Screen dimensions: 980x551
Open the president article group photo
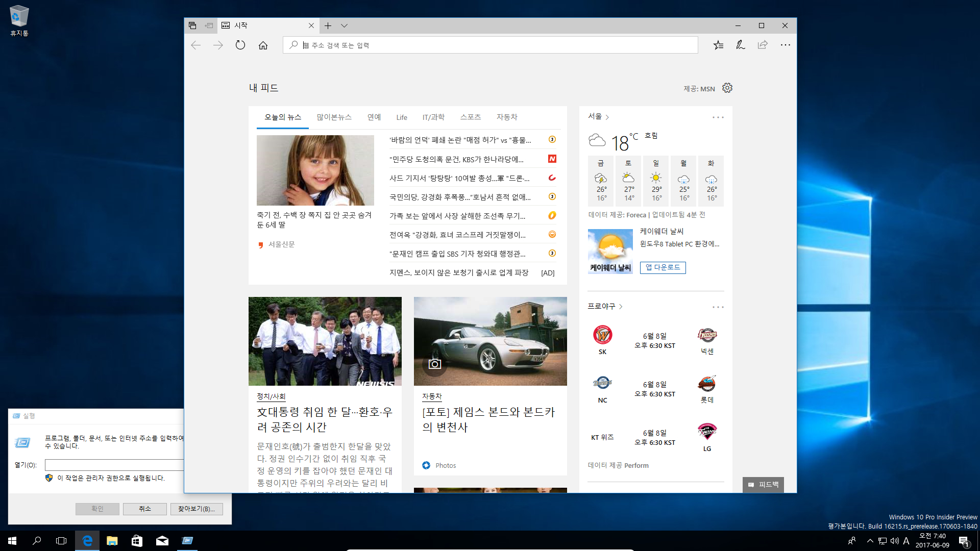pos(325,341)
